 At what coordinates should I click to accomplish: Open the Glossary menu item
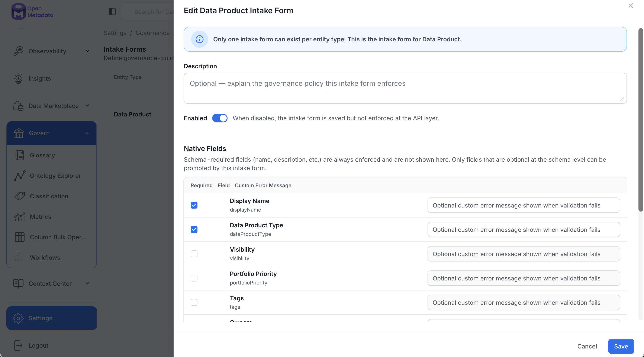52,155
